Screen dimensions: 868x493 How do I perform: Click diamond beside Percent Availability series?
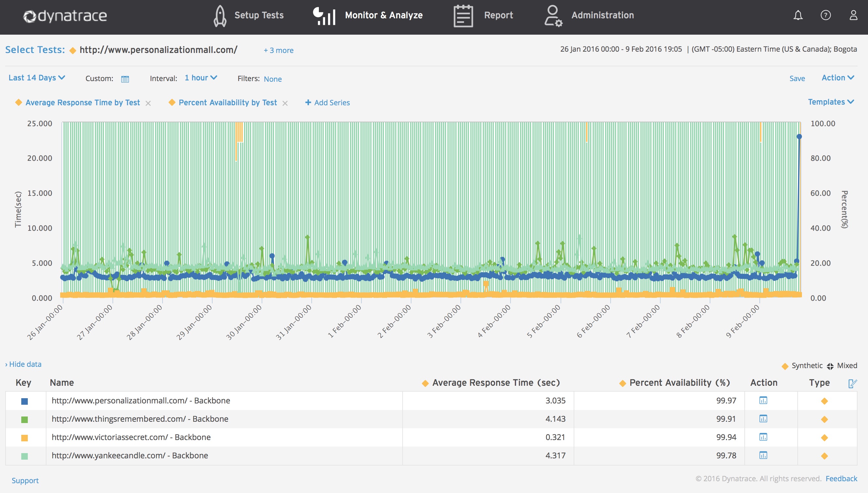click(x=172, y=102)
